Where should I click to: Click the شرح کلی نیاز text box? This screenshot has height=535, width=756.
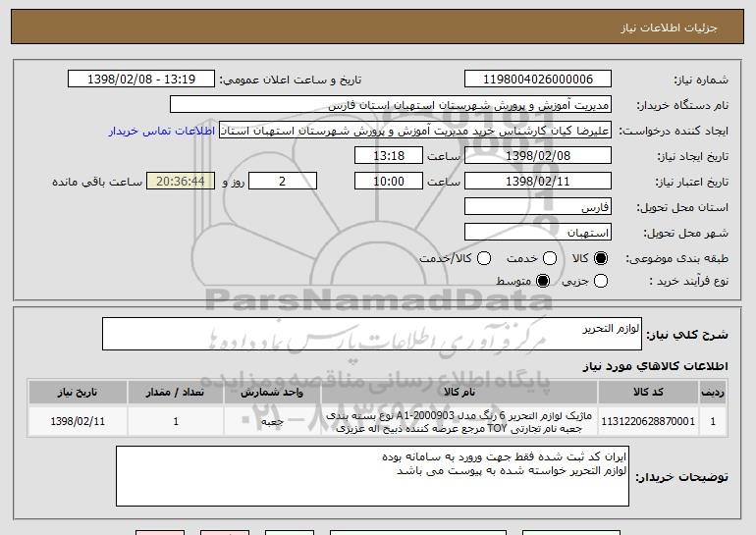372,334
